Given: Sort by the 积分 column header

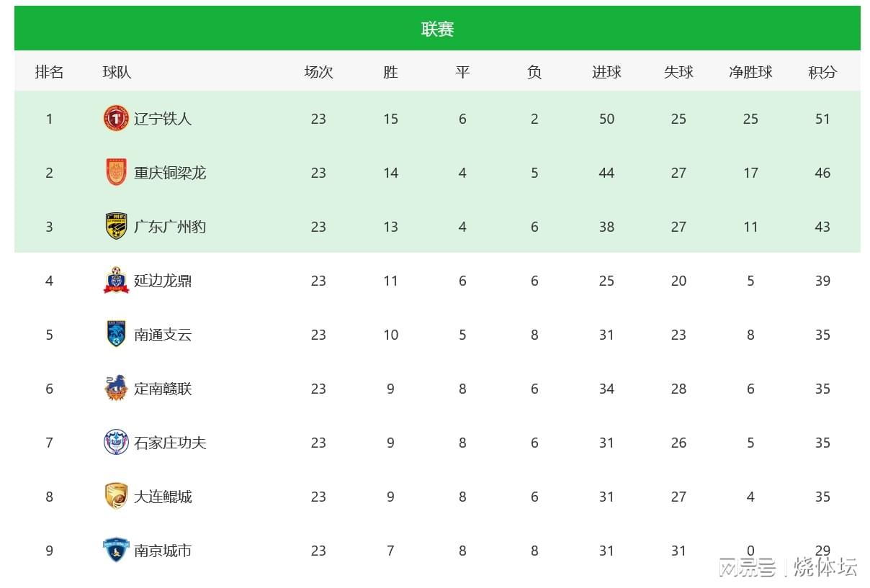Looking at the screenshot, I should (x=822, y=72).
